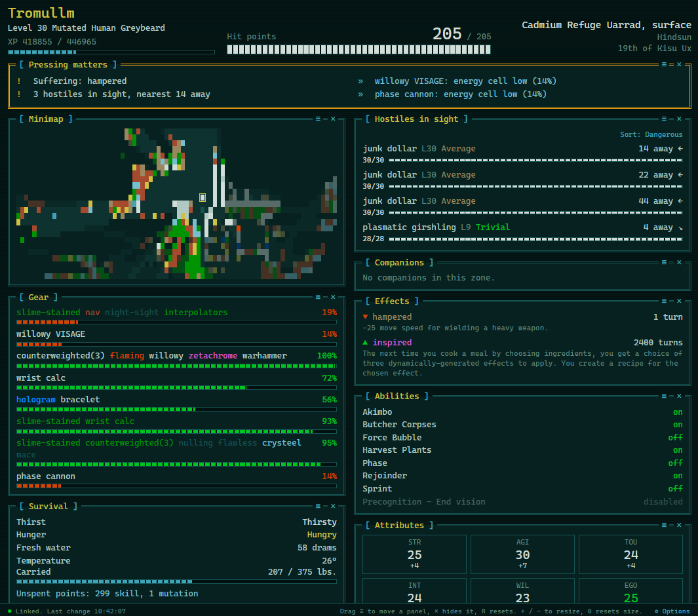Click the character name Tromullm
Image resolution: width=698 pixels, height=616 pixels.
(41, 13)
